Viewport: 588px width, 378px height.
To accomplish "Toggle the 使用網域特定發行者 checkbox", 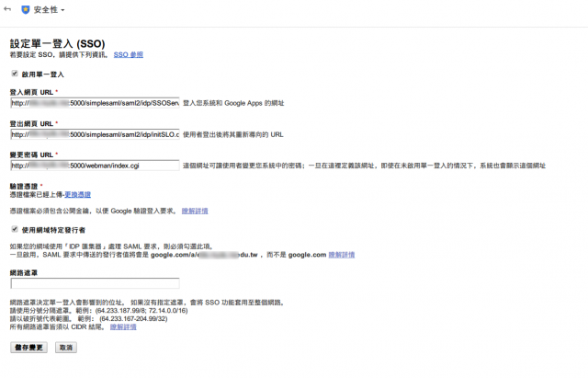I will point(15,229).
